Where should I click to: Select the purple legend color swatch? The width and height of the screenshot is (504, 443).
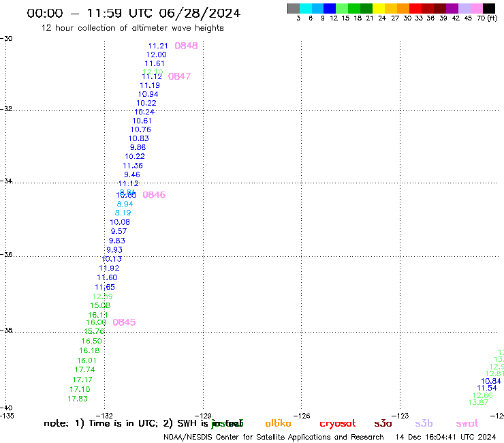click(x=452, y=8)
